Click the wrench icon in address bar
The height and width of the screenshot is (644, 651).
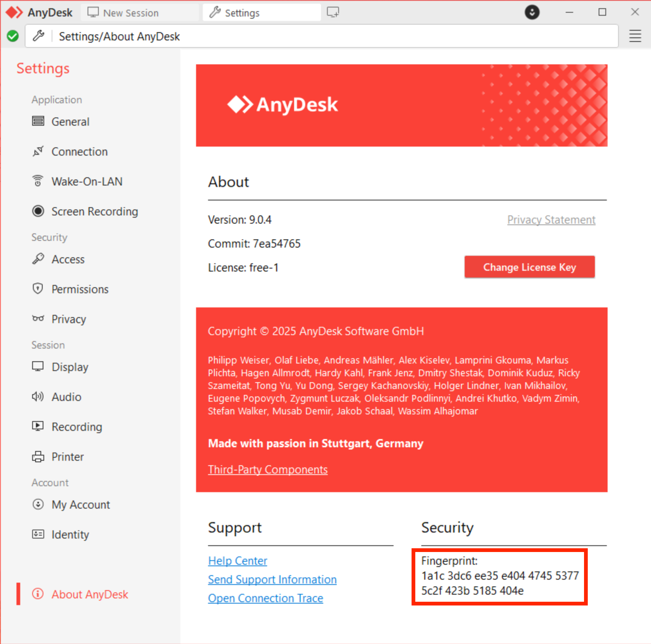(x=39, y=36)
